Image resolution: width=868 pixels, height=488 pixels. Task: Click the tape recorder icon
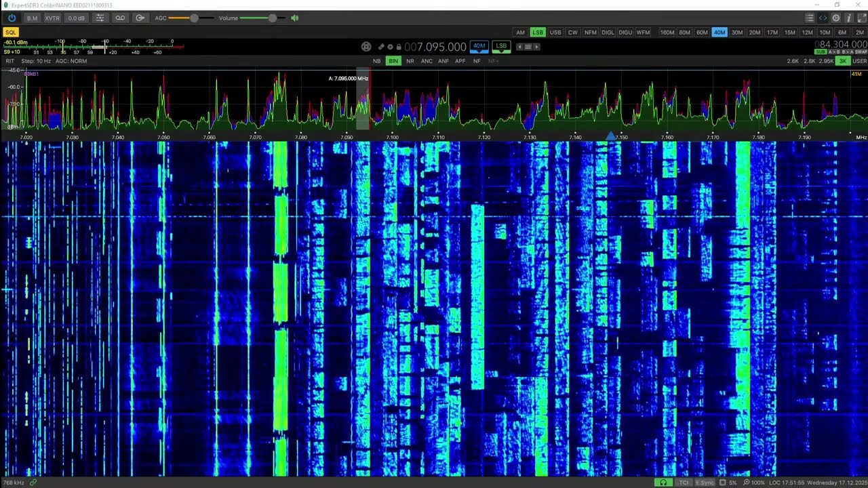click(x=120, y=18)
